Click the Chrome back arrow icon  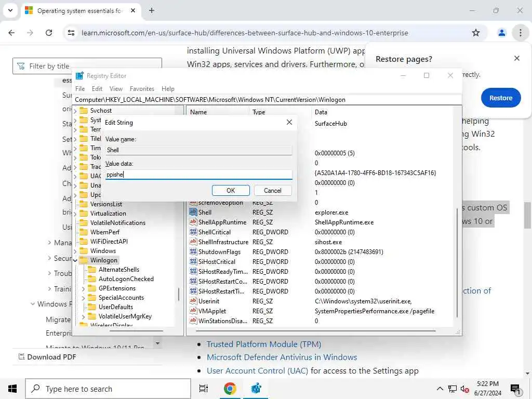(11, 33)
